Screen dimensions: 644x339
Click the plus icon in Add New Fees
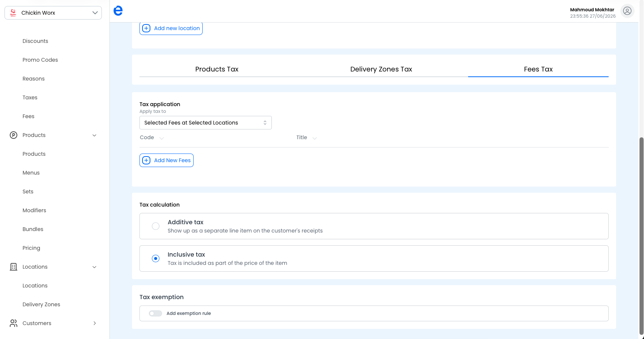pyautogui.click(x=146, y=160)
